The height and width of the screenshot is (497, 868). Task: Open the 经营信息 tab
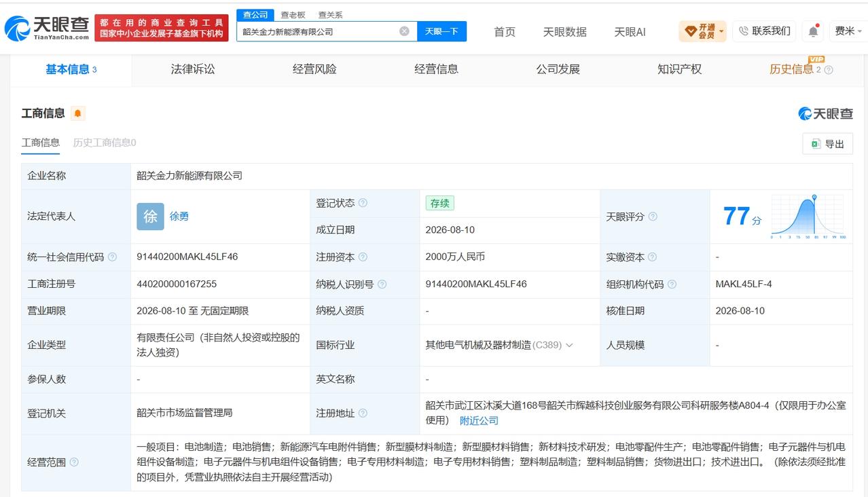pos(436,69)
